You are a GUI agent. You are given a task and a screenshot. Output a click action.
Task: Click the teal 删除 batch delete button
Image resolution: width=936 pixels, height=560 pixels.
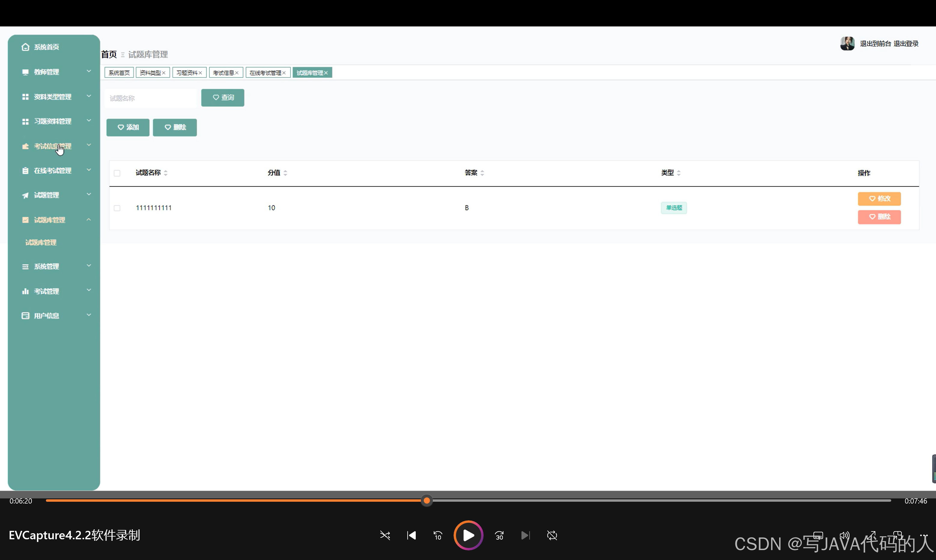175,128
